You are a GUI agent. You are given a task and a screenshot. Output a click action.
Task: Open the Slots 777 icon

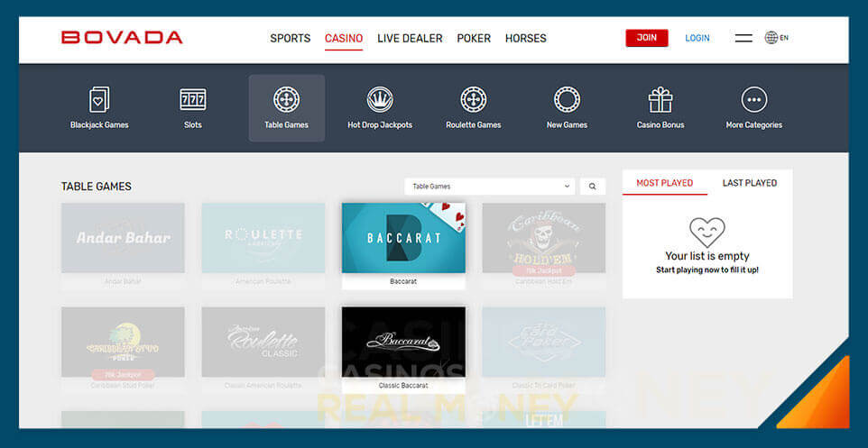[x=193, y=100]
